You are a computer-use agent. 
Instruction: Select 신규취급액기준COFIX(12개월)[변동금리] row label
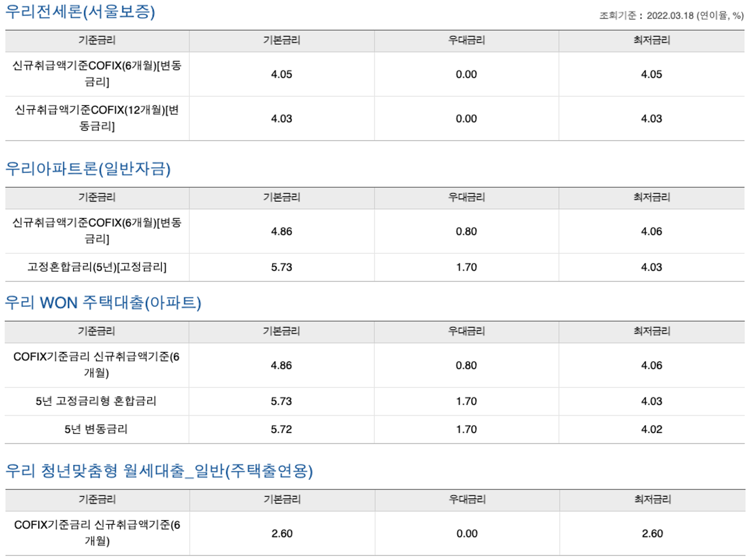(x=97, y=118)
